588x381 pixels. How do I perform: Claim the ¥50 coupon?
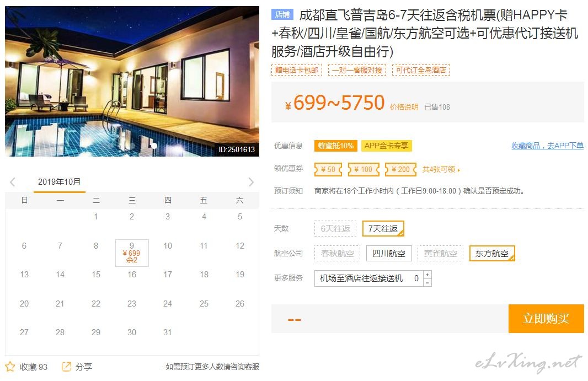328,169
